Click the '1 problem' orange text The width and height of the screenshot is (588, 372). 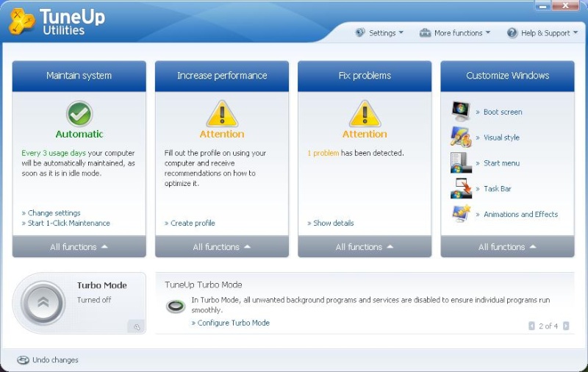point(323,153)
